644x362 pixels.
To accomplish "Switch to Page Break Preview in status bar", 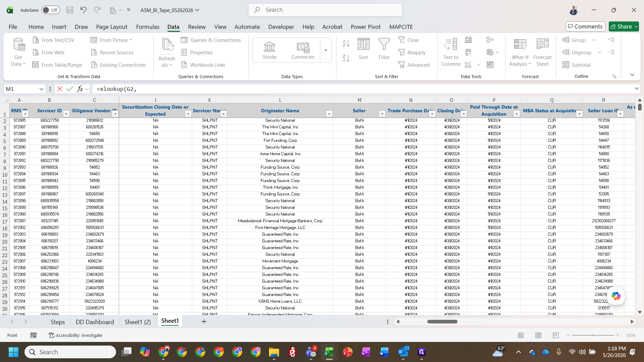I will [x=555, y=335].
